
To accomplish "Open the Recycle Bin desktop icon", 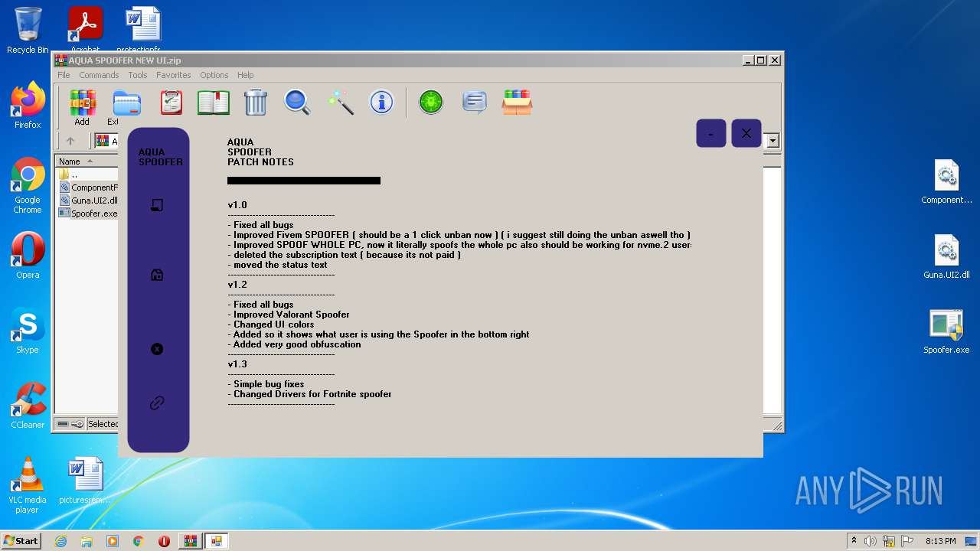I will tap(28, 31).
